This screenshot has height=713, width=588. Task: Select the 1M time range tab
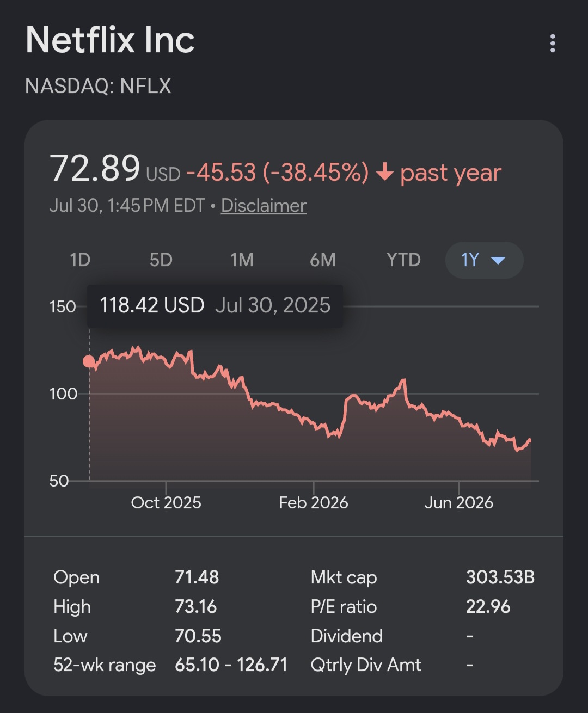pos(242,260)
